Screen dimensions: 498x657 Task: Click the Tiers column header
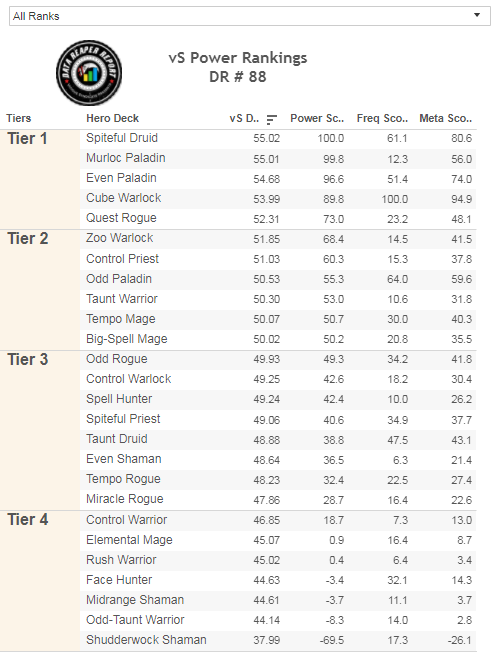coord(18,118)
